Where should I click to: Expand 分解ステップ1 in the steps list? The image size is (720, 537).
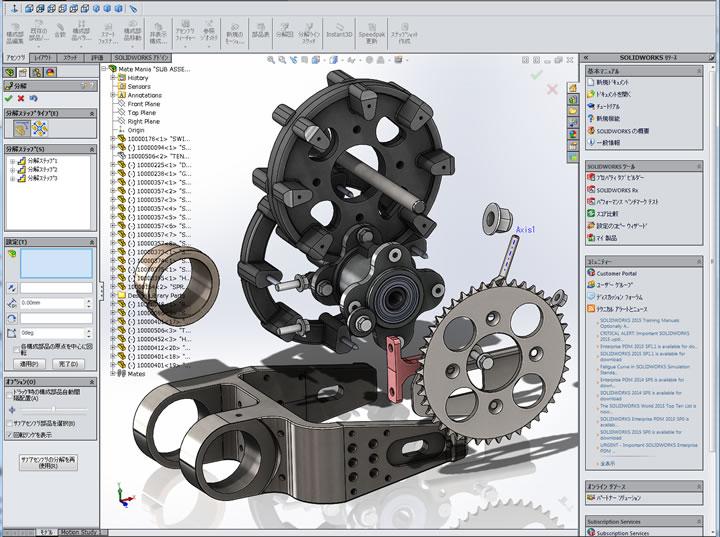12,161
